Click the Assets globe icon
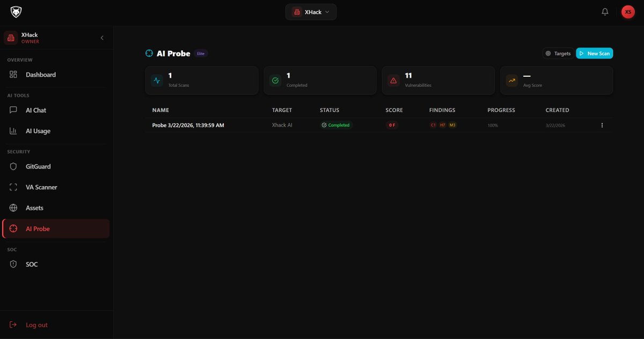Viewport: 644px width, 339px height. [x=13, y=208]
